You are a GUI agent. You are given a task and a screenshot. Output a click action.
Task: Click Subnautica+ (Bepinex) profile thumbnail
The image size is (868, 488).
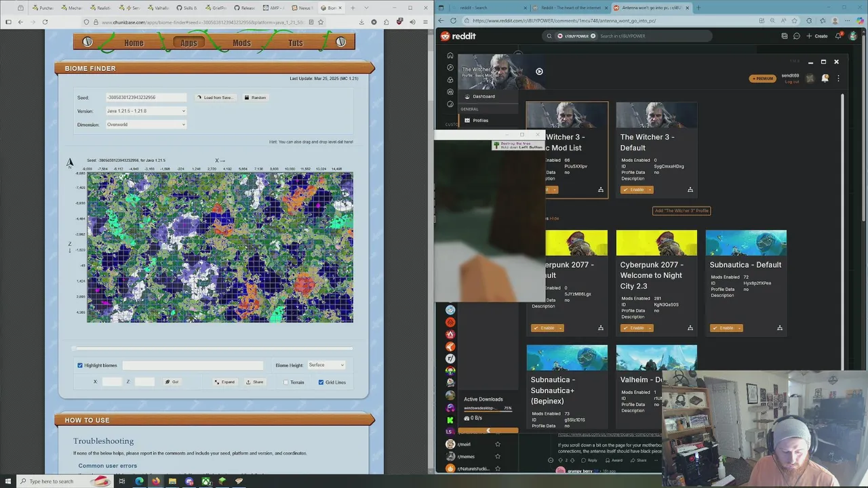click(x=567, y=358)
